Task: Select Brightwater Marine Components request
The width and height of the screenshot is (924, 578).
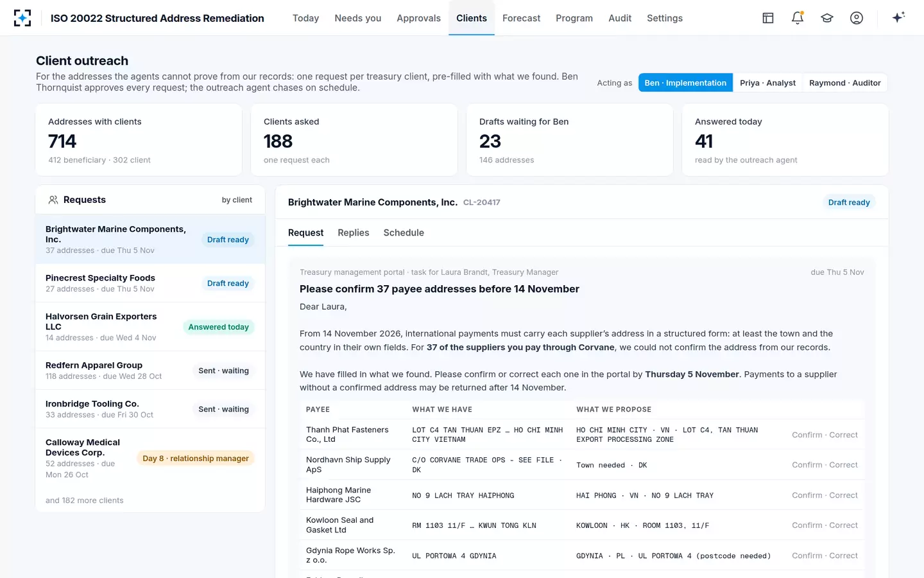Action: point(150,239)
